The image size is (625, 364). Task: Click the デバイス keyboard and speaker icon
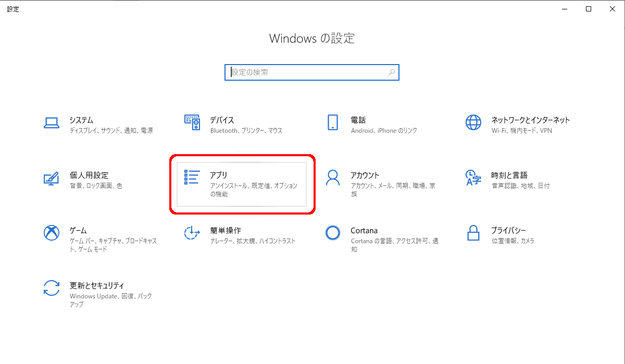[192, 122]
